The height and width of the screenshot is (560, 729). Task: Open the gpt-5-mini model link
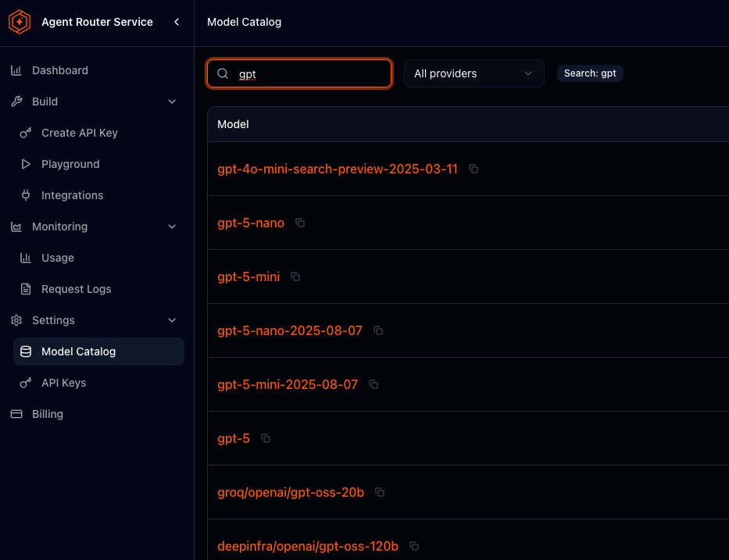[248, 276]
